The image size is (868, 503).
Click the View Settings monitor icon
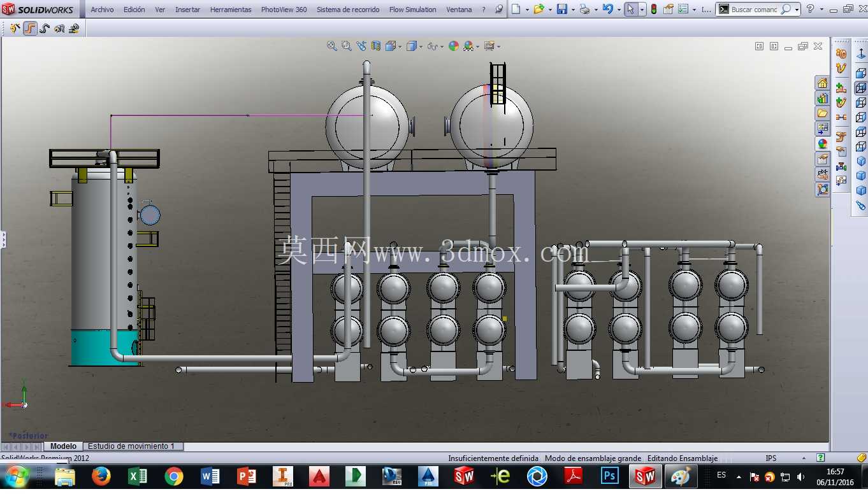coord(489,46)
